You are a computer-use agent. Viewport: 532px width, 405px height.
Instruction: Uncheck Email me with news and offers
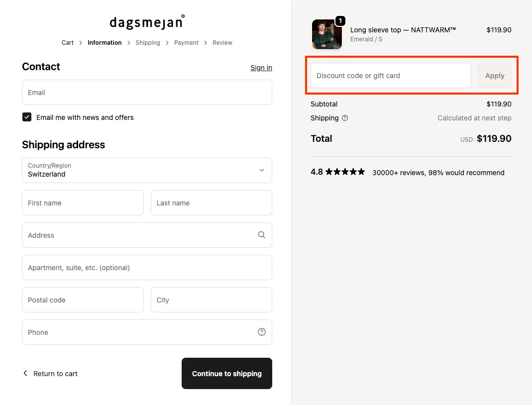tap(26, 117)
